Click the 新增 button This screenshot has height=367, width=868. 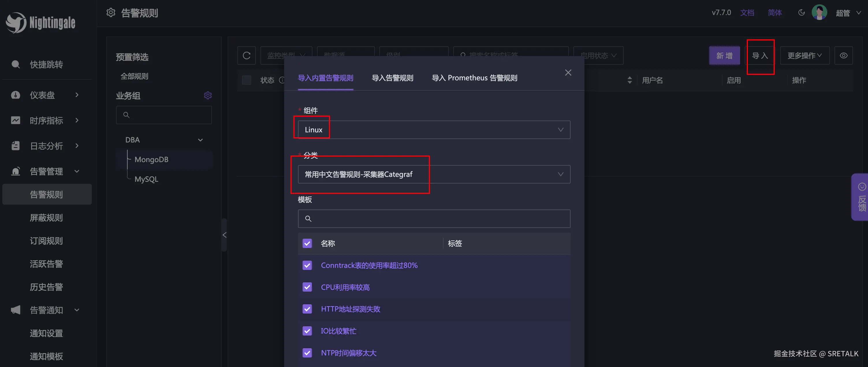[724, 55]
